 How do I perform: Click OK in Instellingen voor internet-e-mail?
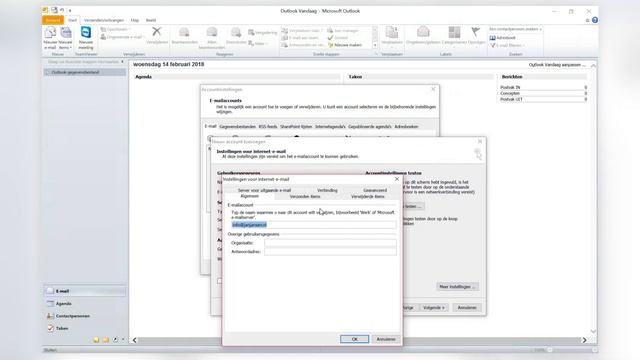point(354,339)
